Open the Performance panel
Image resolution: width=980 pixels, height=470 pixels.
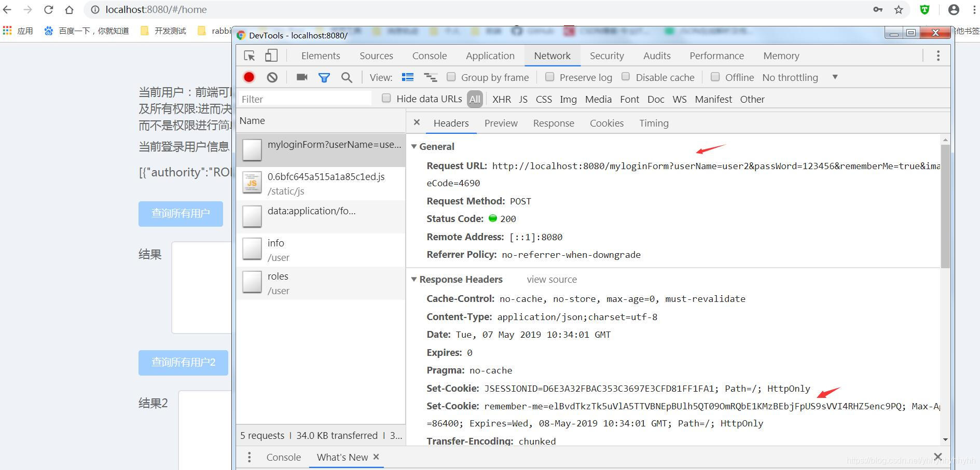point(716,56)
